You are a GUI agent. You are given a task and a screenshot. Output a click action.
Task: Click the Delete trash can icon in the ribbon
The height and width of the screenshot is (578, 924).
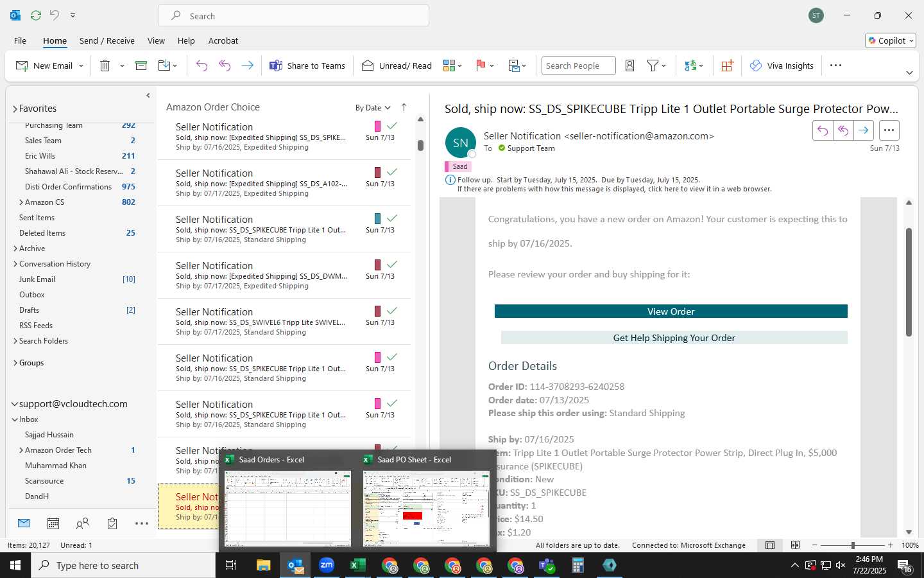coord(105,66)
